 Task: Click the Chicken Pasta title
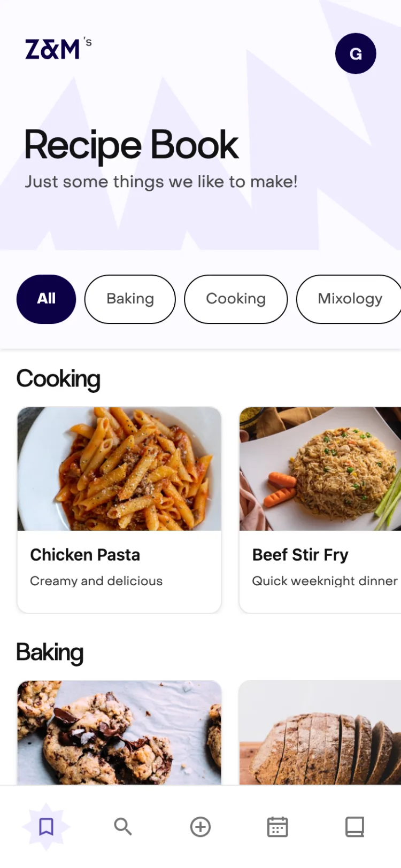click(x=85, y=555)
